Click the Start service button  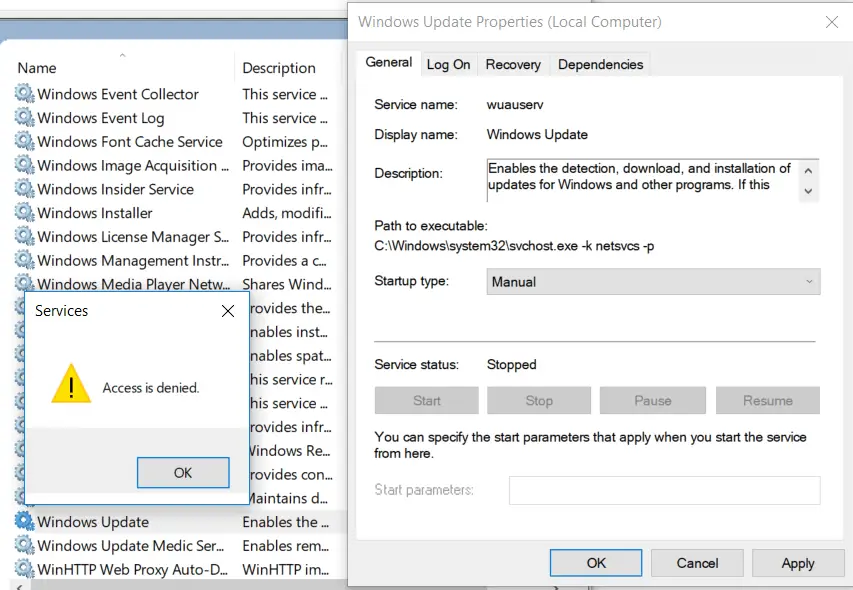pos(426,401)
